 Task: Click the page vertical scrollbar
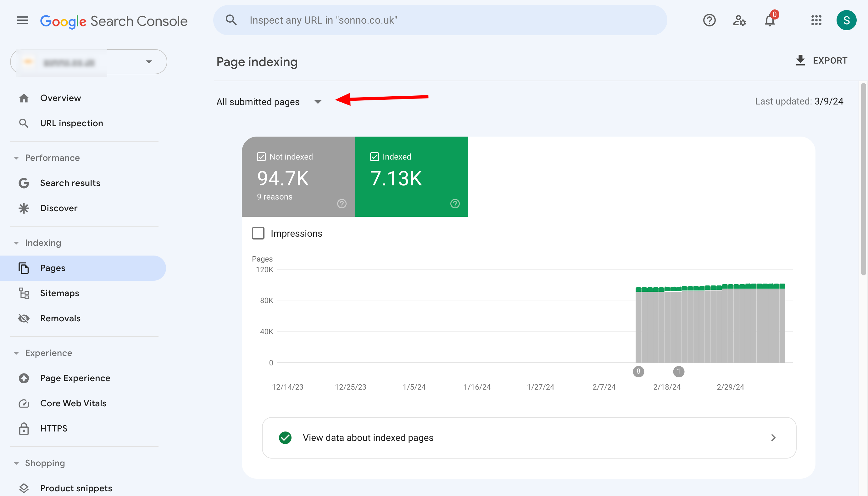coord(863,179)
